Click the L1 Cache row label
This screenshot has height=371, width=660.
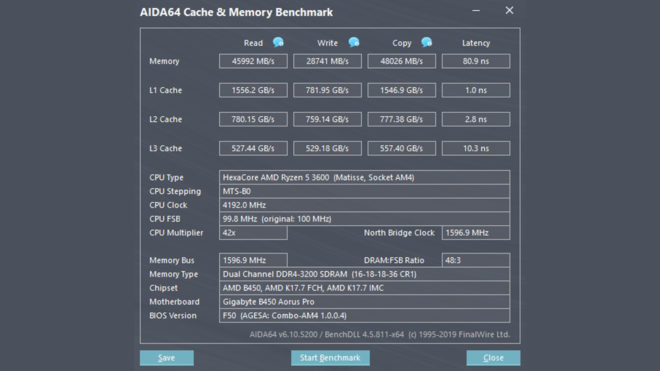pyautogui.click(x=165, y=90)
